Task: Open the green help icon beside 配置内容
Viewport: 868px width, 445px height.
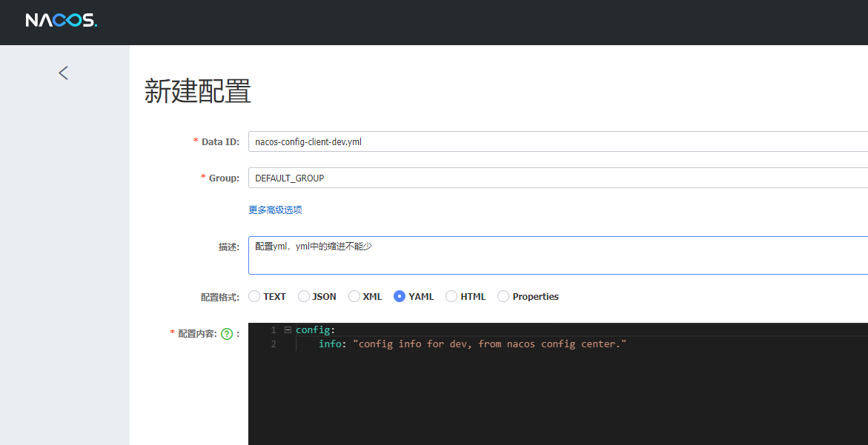Action: 226,333
